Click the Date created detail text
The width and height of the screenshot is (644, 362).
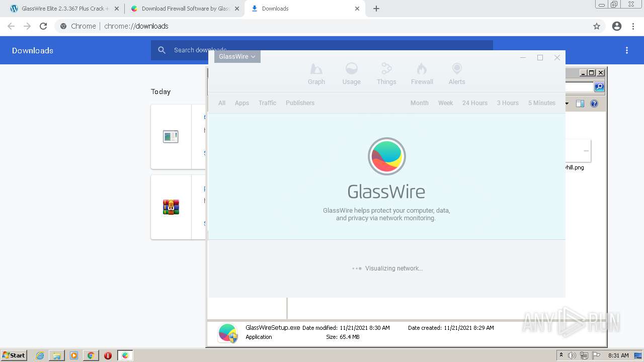point(451,328)
